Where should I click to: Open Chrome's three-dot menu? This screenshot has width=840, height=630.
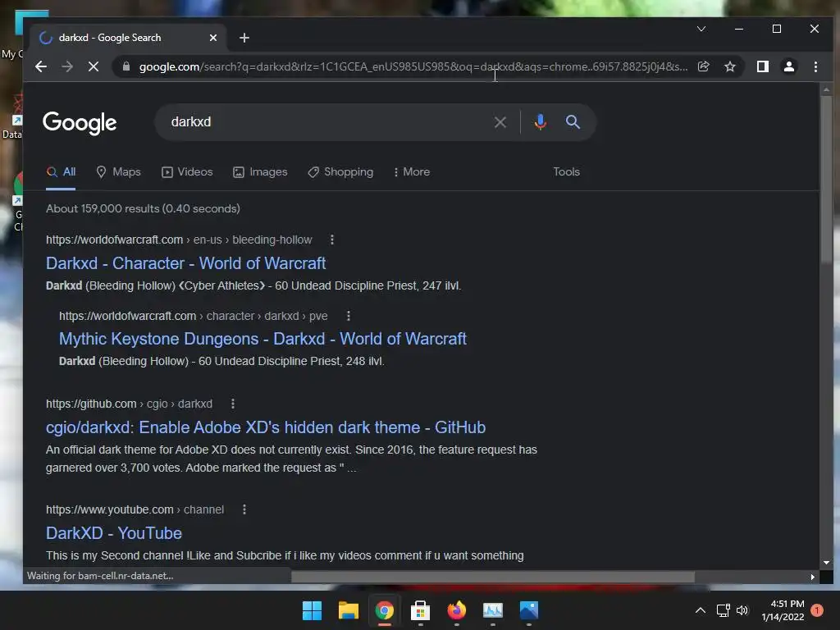(x=815, y=66)
